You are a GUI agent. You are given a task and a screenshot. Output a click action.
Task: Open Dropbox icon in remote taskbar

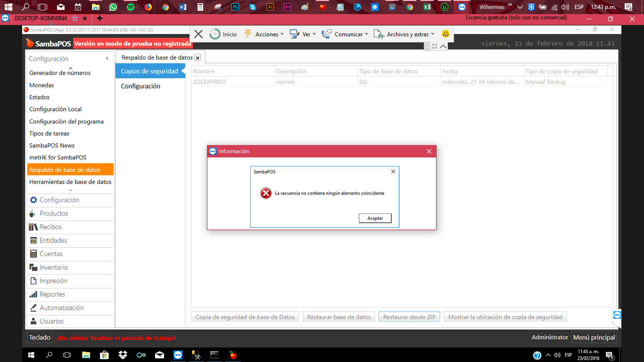tap(123, 355)
